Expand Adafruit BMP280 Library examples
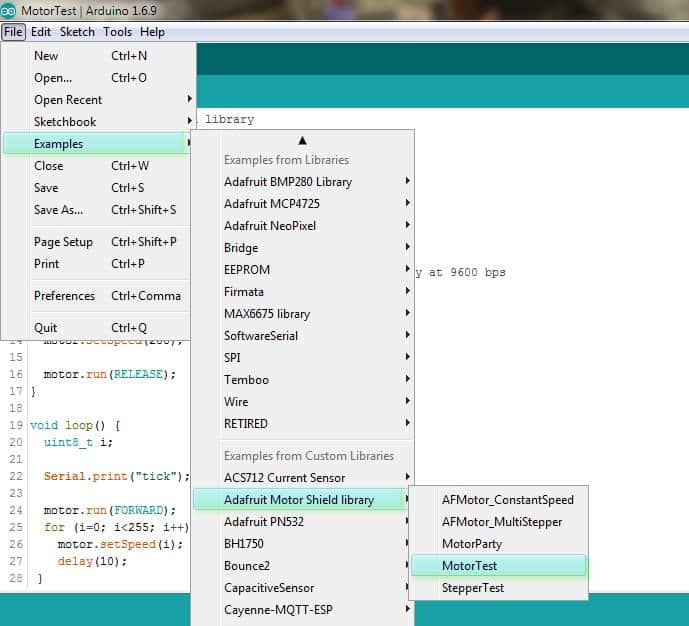Screen dimensions: 689x626 (303, 182)
